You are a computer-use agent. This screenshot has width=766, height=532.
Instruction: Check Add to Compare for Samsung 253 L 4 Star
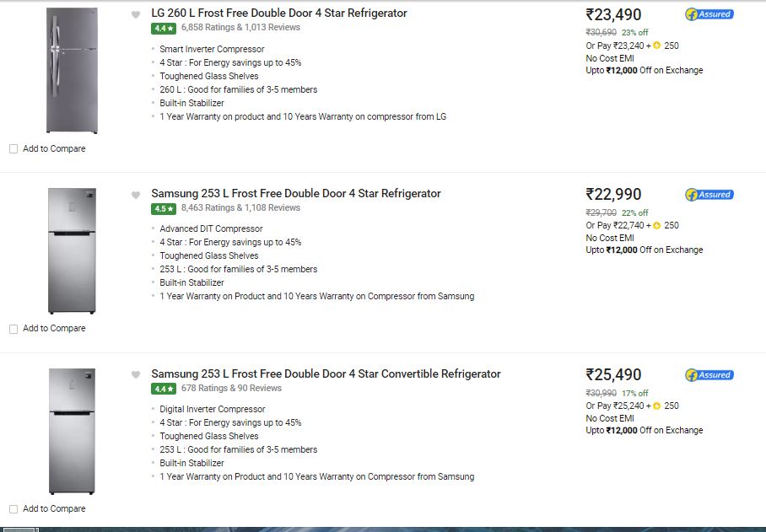click(x=13, y=329)
